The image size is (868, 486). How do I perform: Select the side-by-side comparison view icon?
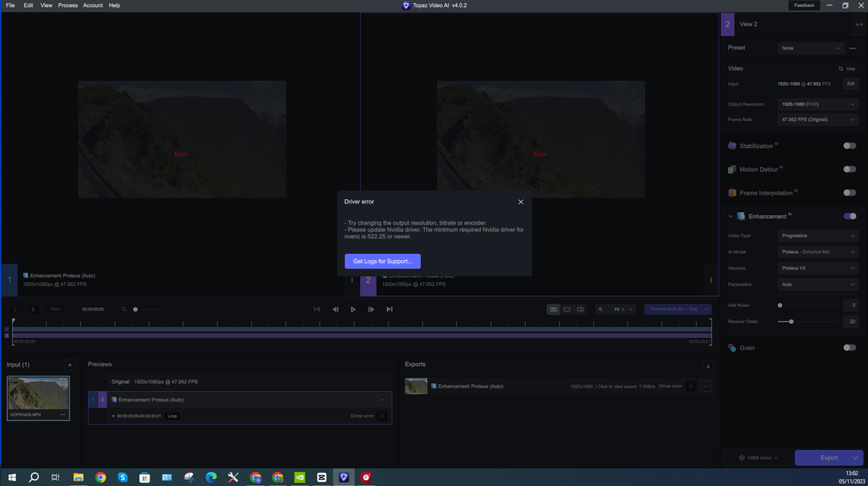[553, 309]
